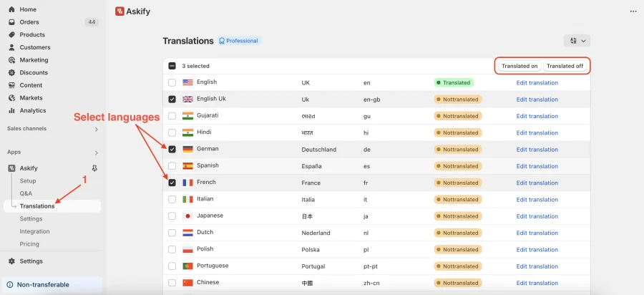The height and width of the screenshot is (295, 644).
Task: Click the pin icon beside Askify app
Action: pos(94,168)
